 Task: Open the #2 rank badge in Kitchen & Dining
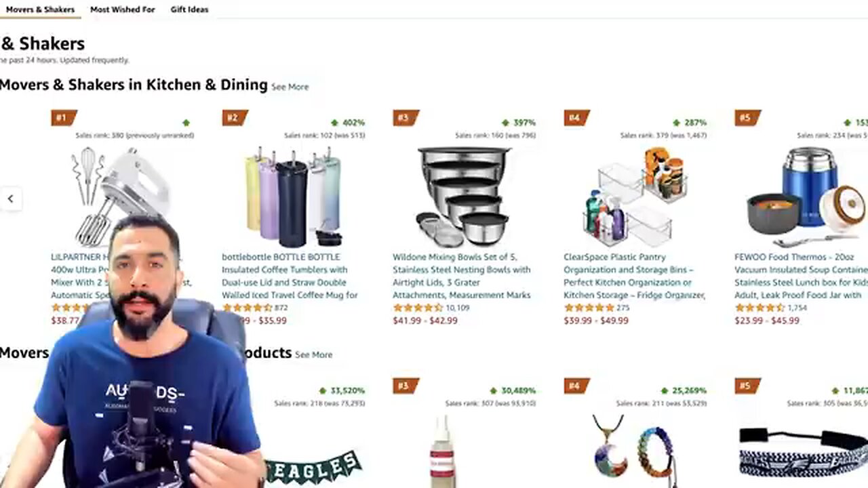[234, 118]
